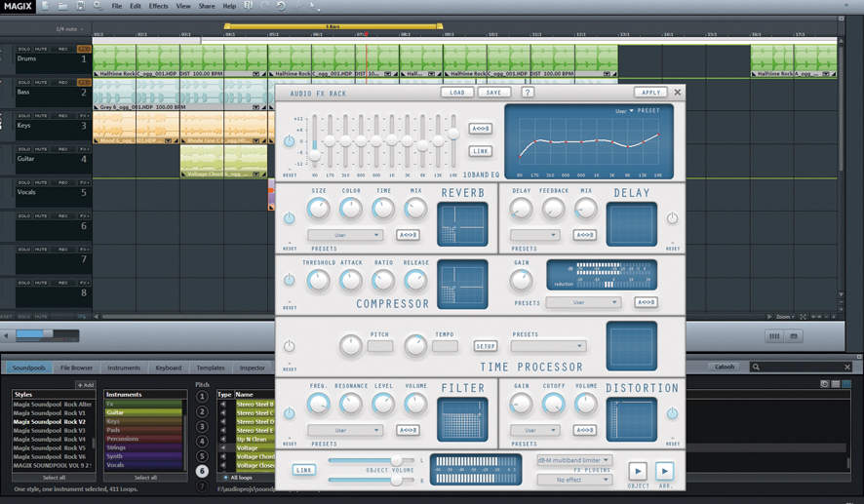This screenshot has width=864, height=504.
Task: Open the help question mark in FX Rack
Action: pos(528,92)
